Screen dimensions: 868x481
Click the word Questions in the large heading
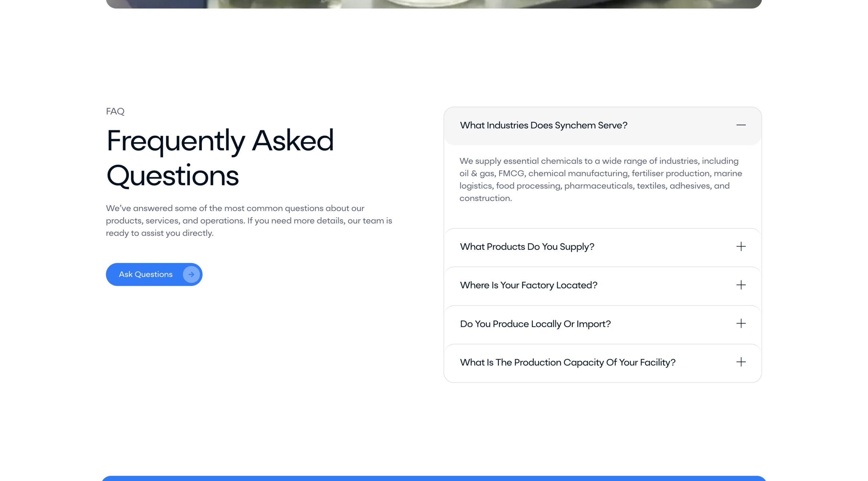173,176
